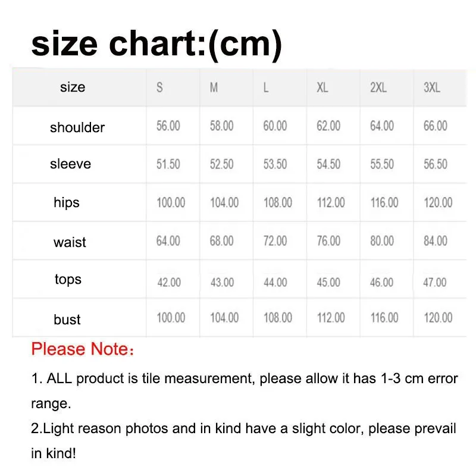Click shoulder value 56.00 for size S
476x476 pixels.
tap(168, 126)
